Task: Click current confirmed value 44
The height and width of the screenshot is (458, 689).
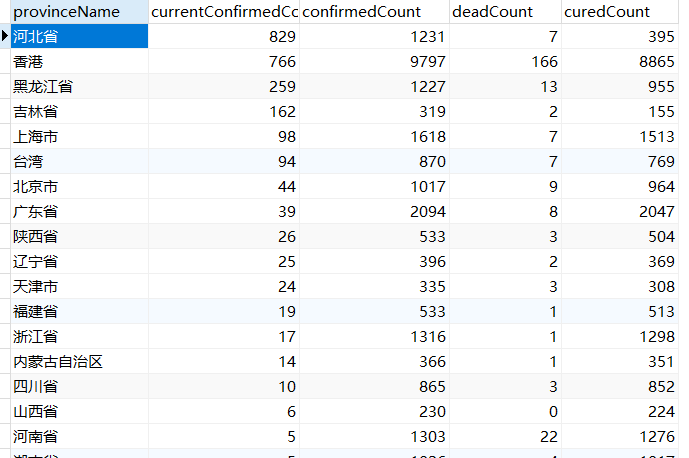Action: click(x=224, y=186)
